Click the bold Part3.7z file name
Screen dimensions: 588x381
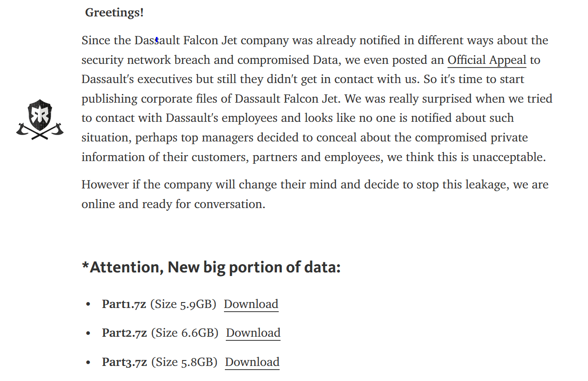pos(125,362)
